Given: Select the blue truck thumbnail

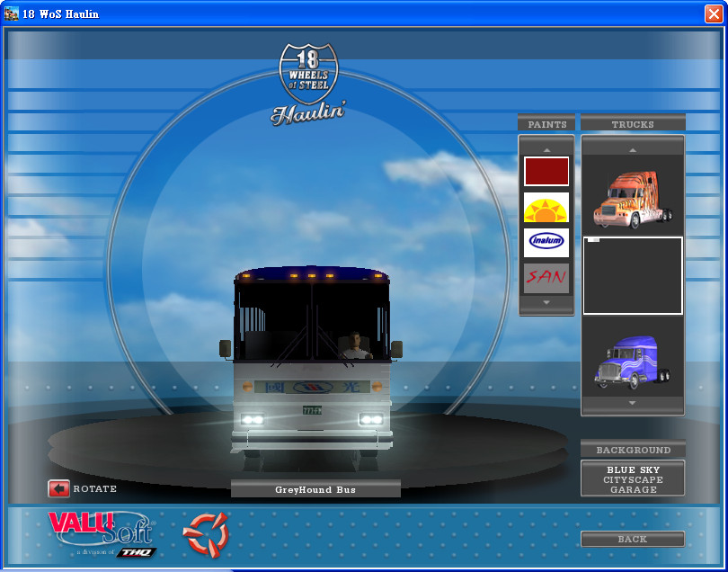Looking at the screenshot, I should pyautogui.click(x=632, y=362).
